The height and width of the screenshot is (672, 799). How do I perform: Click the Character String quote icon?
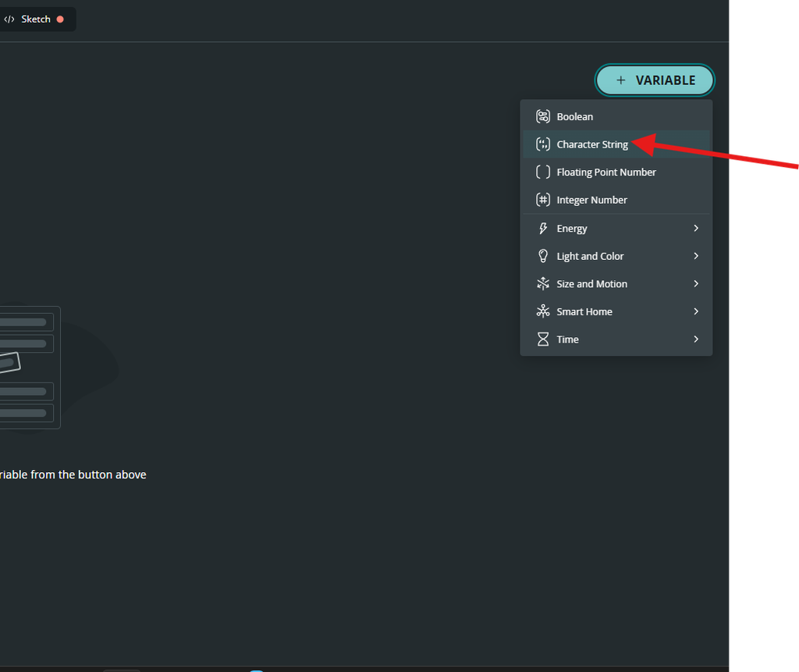tap(543, 144)
